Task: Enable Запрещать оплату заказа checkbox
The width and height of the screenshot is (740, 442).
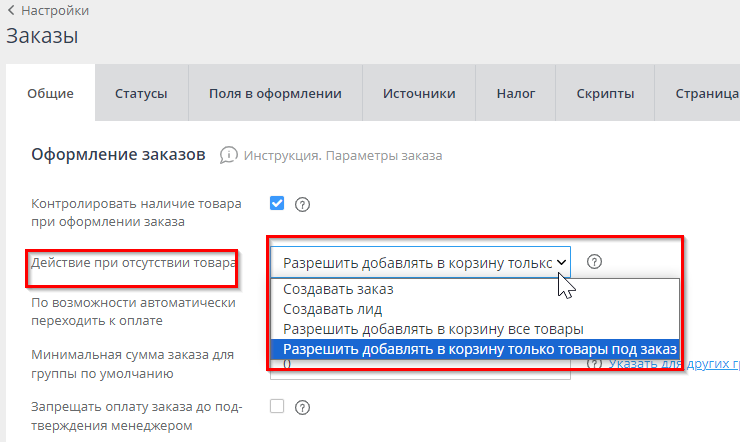Action: coord(277,406)
